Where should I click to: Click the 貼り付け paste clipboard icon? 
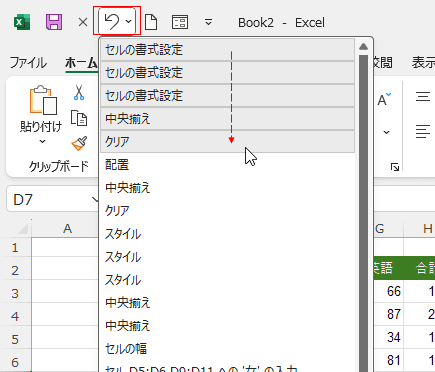click(x=43, y=100)
